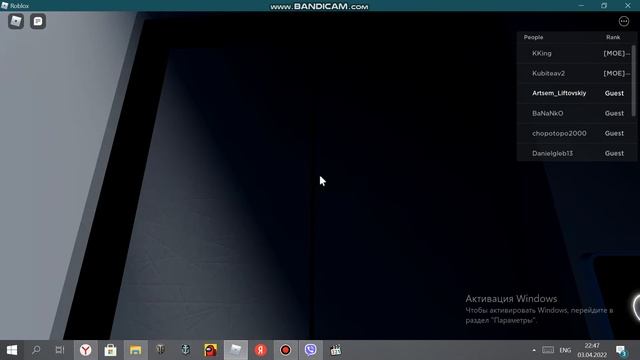Viewport: 640px width, 360px height.
Task: Open Among Us taskbar icon
Action: [211, 350]
